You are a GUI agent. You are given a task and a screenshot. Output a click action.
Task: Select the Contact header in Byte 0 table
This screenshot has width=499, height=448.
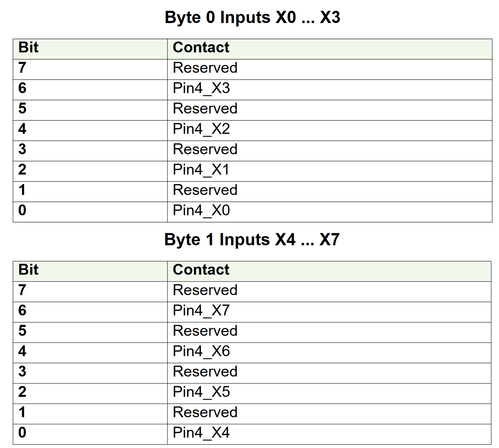pos(201,48)
